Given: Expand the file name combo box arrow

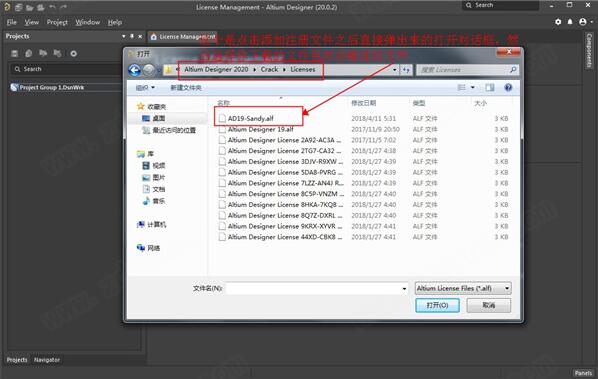Looking at the screenshot, I should [x=404, y=289].
